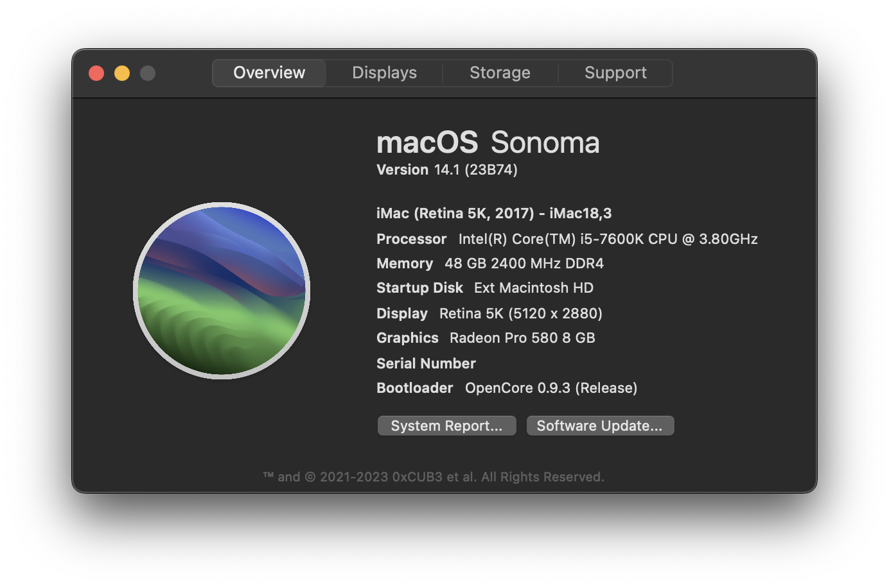Click the macOS Sonoma heading
Image resolution: width=889 pixels, height=588 pixels.
pos(488,143)
